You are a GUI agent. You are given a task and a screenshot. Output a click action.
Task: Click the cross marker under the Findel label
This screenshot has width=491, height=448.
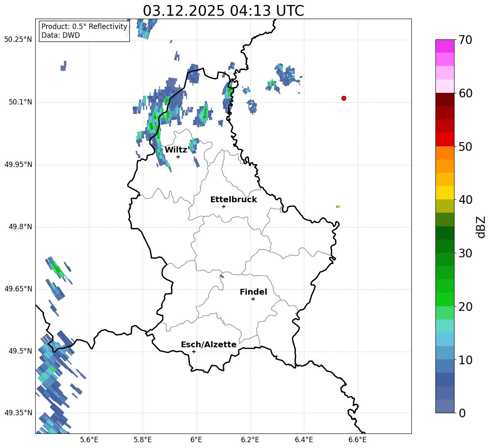tap(253, 299)
